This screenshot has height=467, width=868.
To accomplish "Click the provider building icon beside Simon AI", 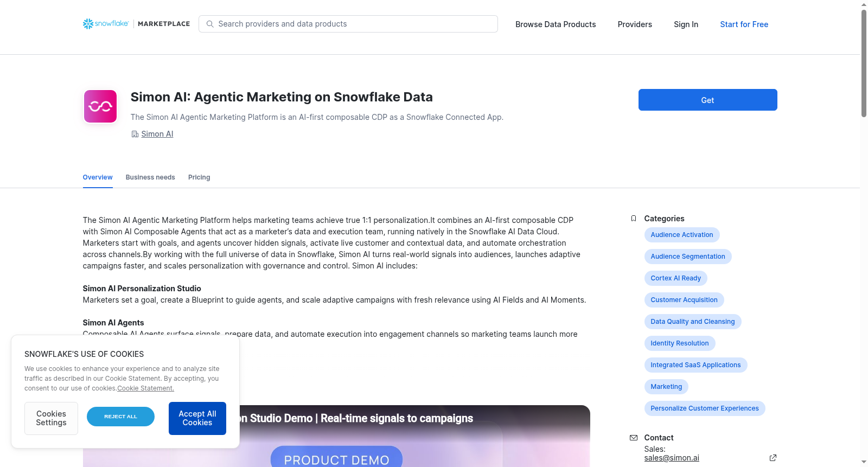I will (x=135, y=134).
